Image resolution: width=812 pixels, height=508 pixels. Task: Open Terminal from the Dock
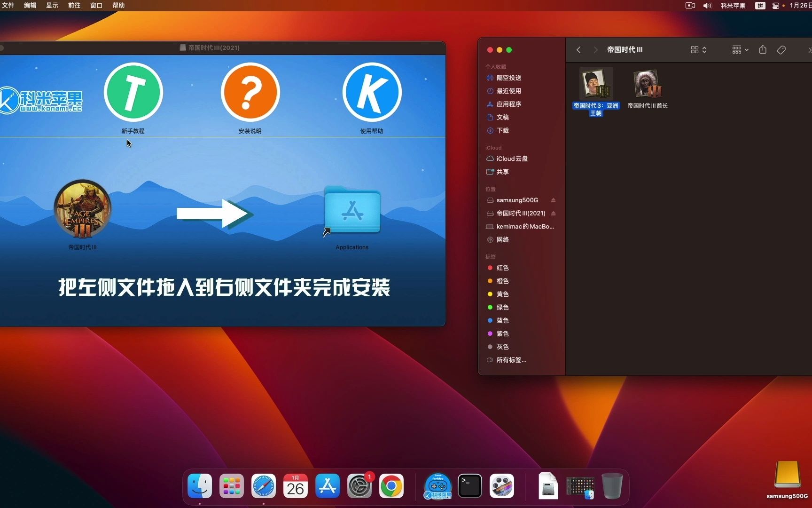coord(470,486)
